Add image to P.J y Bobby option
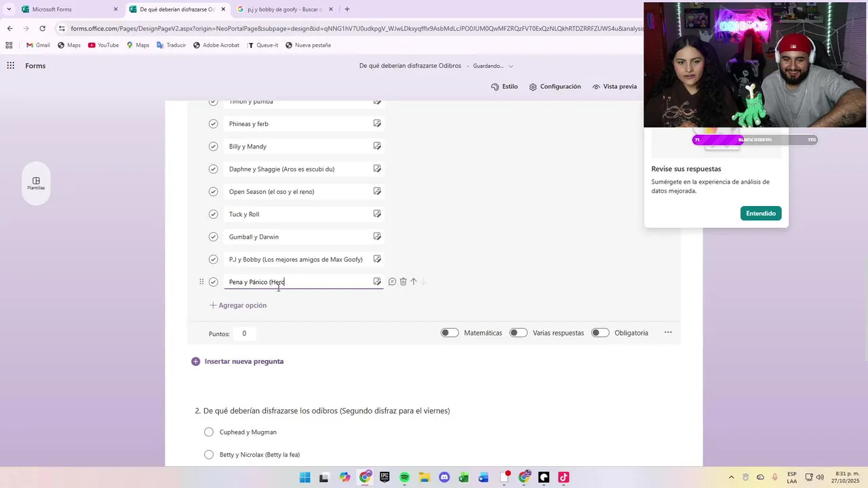This screenshot has height=488, width=868. point(377,259)
